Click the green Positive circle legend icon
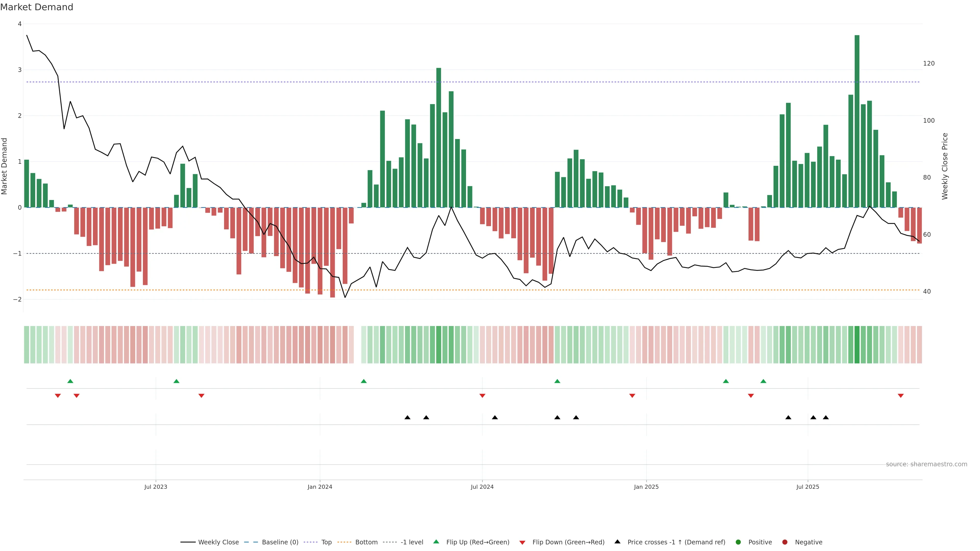The width and height of the screenshot is (980, 551). 738,542
